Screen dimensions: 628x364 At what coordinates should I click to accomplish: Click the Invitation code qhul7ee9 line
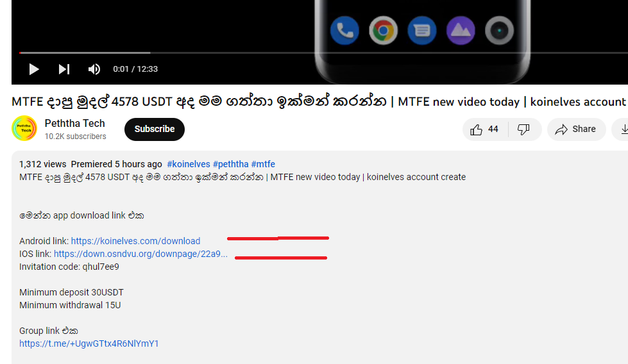(x=69, y=267)
